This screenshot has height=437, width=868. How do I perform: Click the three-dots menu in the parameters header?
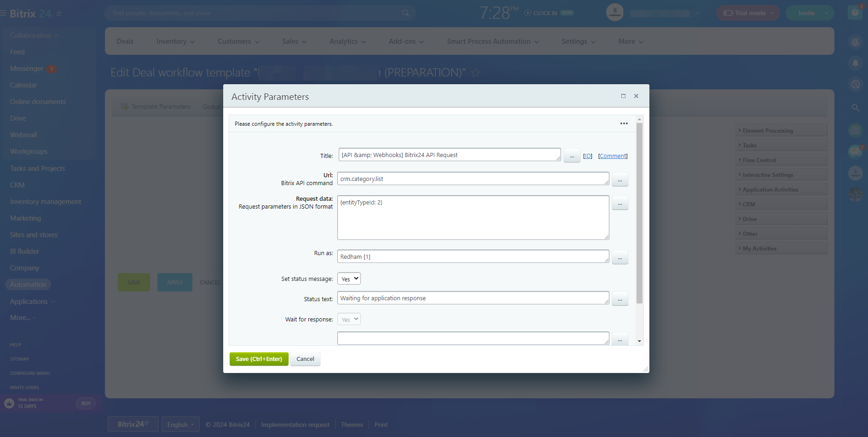tap(624, 123)
